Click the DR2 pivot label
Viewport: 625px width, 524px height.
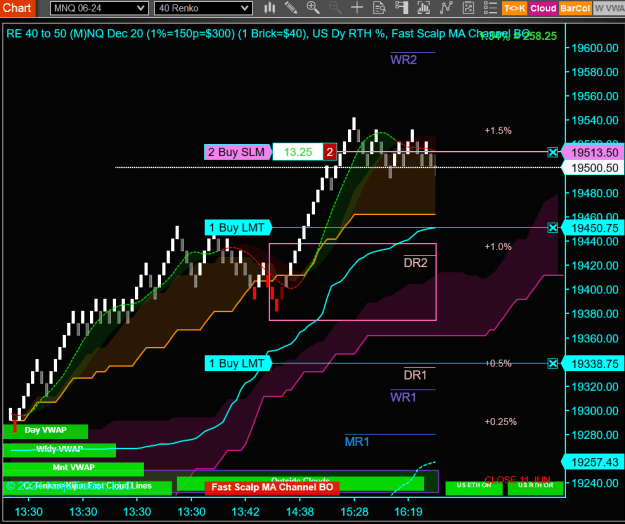click(415, 263)
